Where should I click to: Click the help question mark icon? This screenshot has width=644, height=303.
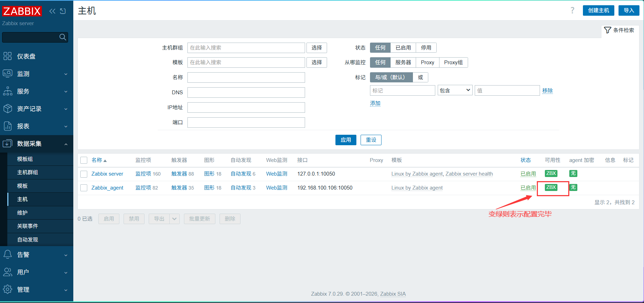click(x=572, y=10)
